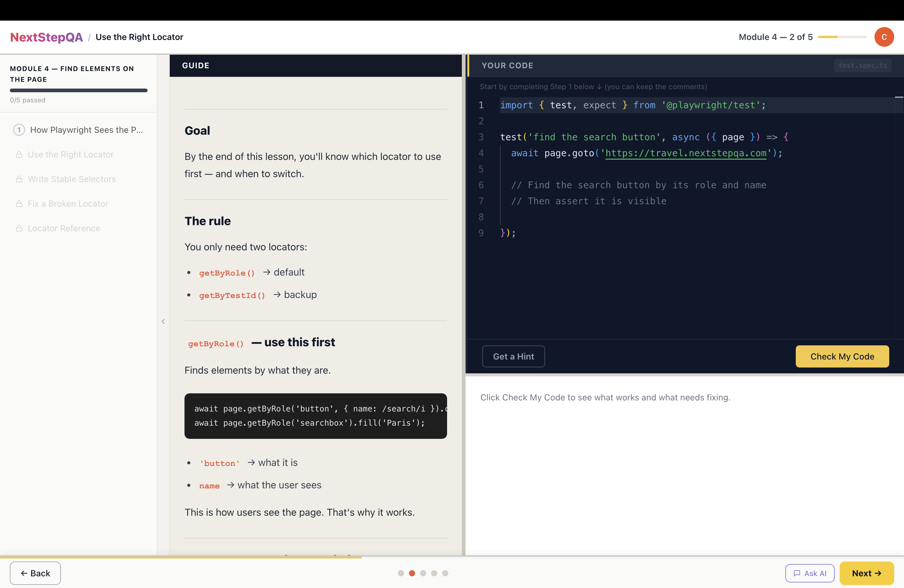The width and height of the screenshot is (904, 588).
Task: Click the Next button to advance
Action: (866, 573)
